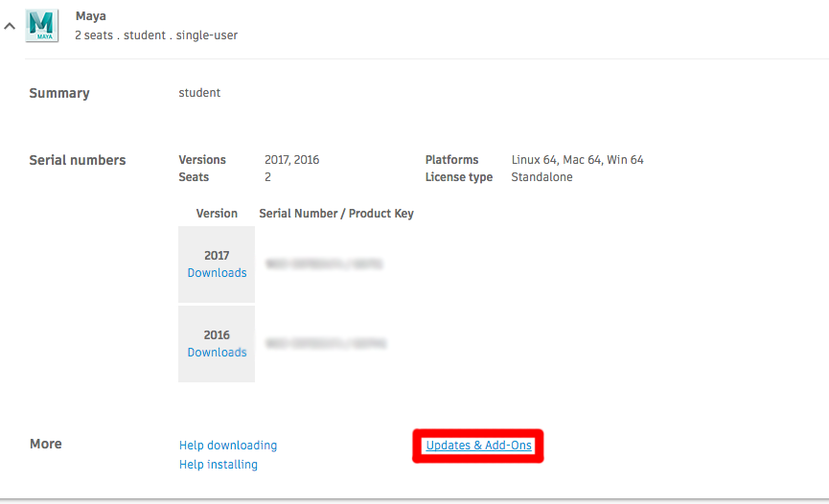This screenshot has height=504, width=829.
Task: Click the 2017 version cell label
Action: 217,256
